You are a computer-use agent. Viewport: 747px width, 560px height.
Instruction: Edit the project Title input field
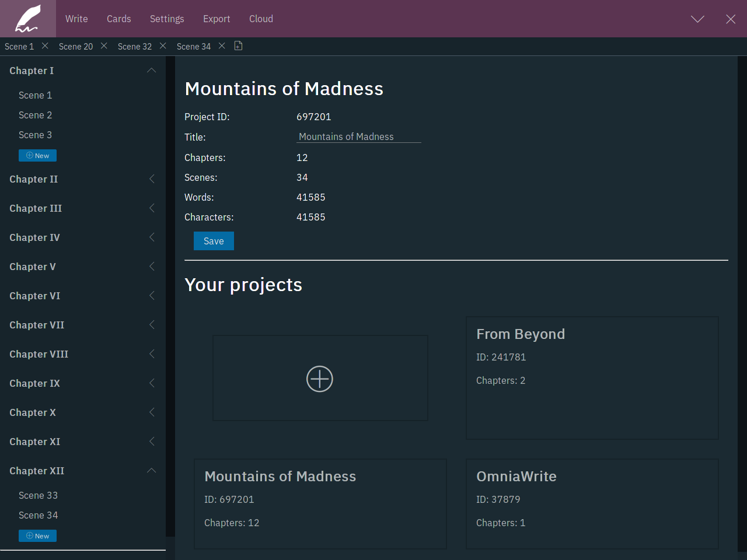tap(359, 136)
